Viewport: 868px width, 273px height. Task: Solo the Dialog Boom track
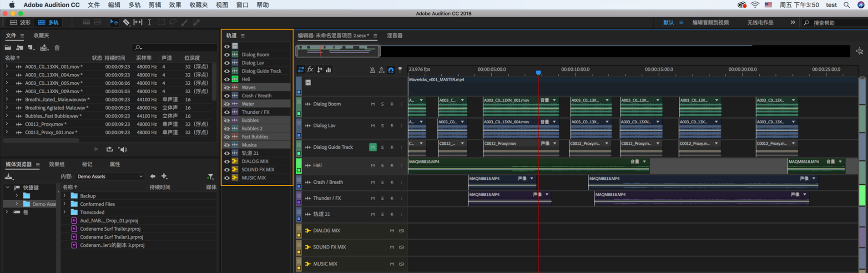pos(382,104)
